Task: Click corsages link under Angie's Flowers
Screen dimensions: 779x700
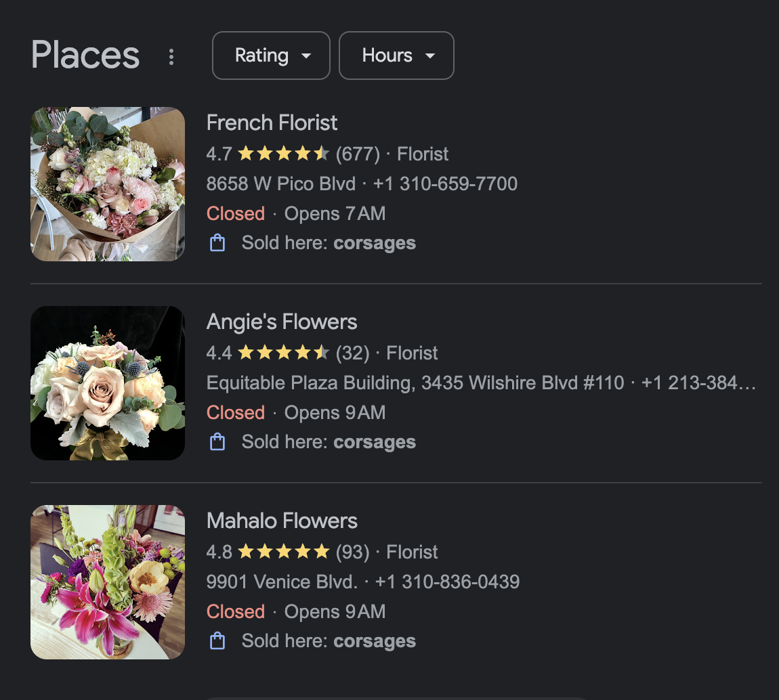Action: point(375,441)
